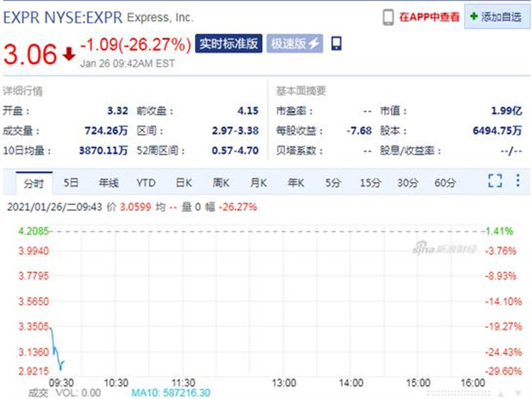Screen dimensions: 532x399
Task: Add stock via 添加自选 button
Action: tap(497, 17)
